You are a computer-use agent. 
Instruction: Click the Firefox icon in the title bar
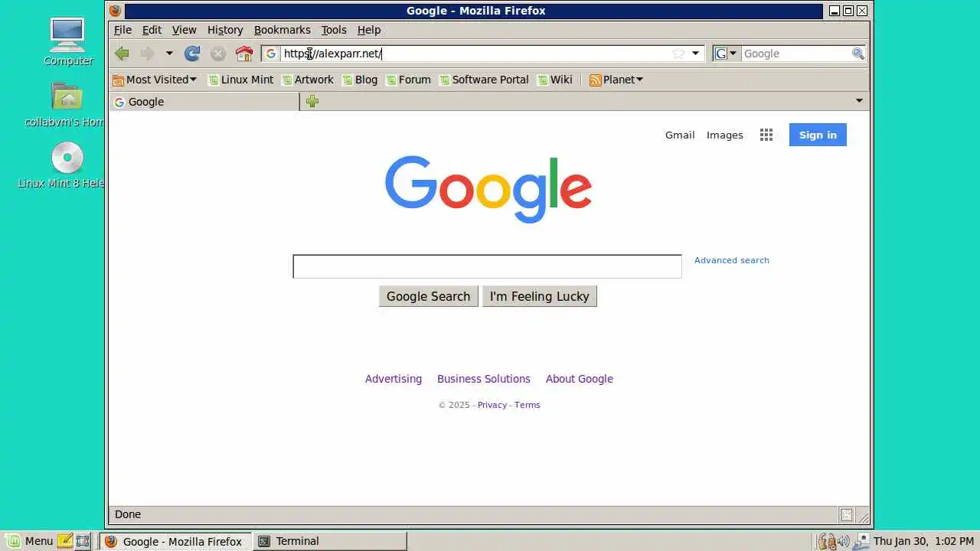[115, 11]
